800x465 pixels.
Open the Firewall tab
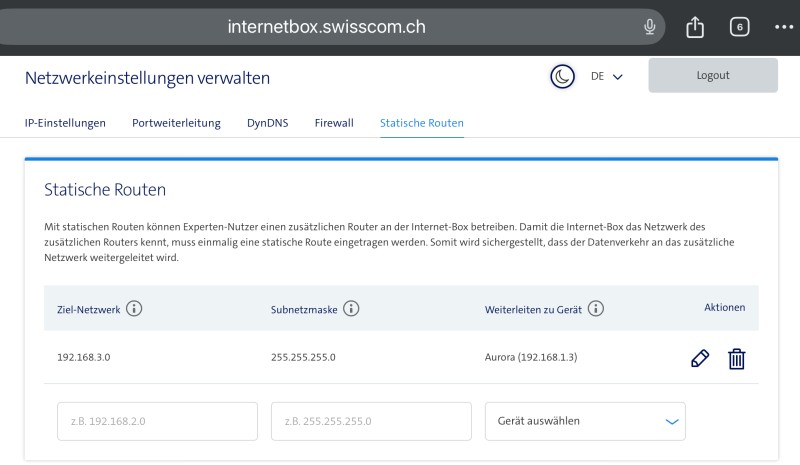334,123
